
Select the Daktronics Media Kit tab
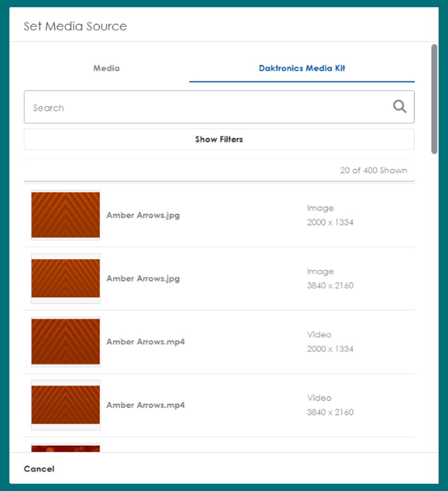pyautogui.click(x=302, y=68)
